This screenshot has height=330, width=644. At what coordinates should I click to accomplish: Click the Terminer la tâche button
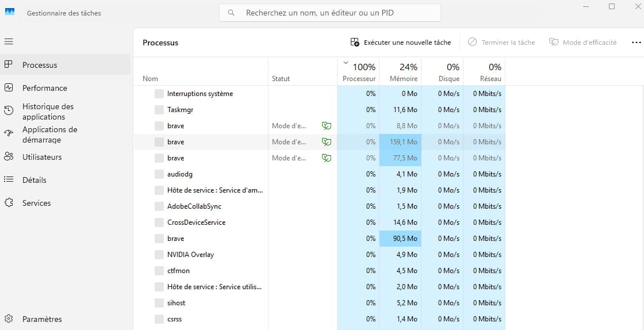(x=501, y=43)
